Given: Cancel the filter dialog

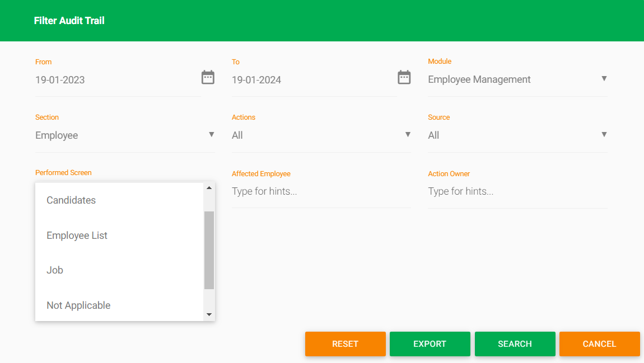Looking at the screenshot, I should tap(600, 344).
